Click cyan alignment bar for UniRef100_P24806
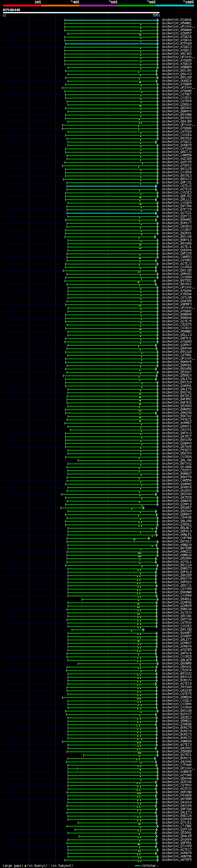 point(111,20)
